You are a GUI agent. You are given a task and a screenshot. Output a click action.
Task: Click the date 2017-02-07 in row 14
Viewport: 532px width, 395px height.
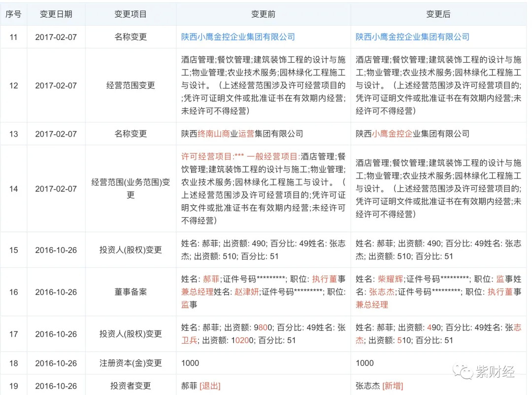pyautogui.click(x=56, y=189)
